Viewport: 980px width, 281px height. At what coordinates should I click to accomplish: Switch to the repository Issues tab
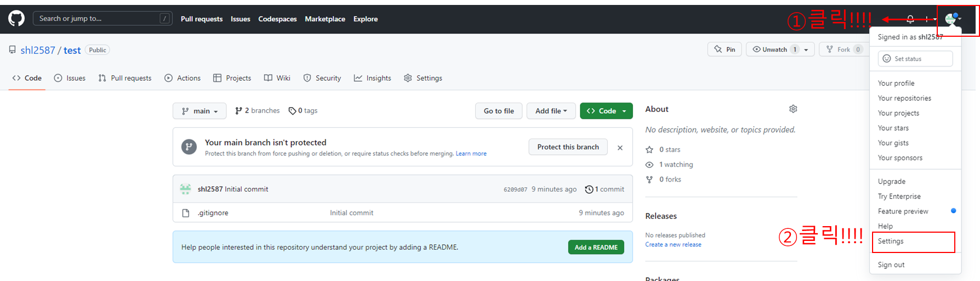(70, 78)
